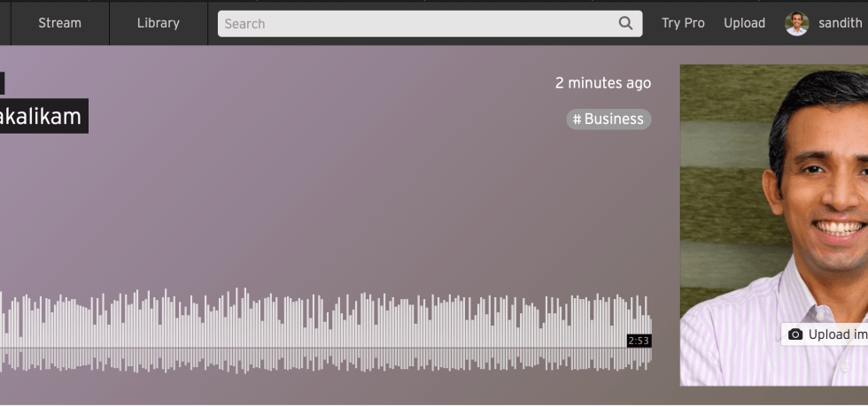Jump to the very start of waveform

point(2,319)
